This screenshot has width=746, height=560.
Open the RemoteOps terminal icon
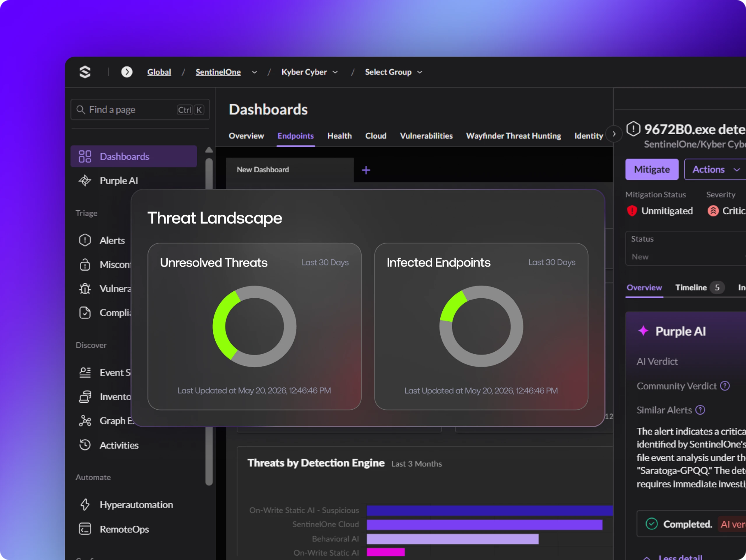pos(85,529)
